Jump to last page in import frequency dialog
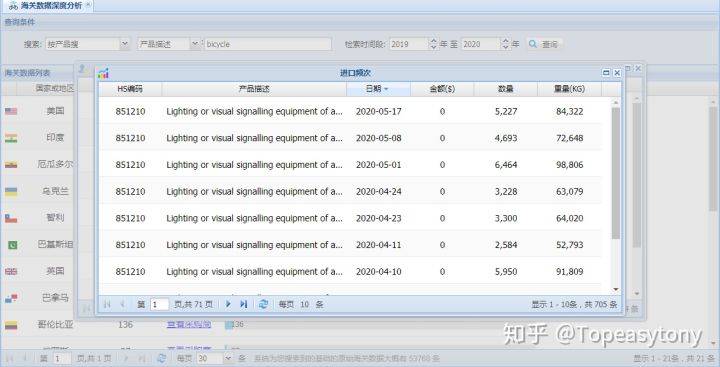This screenshot has width=720, height=367. (x=244, y=304)
